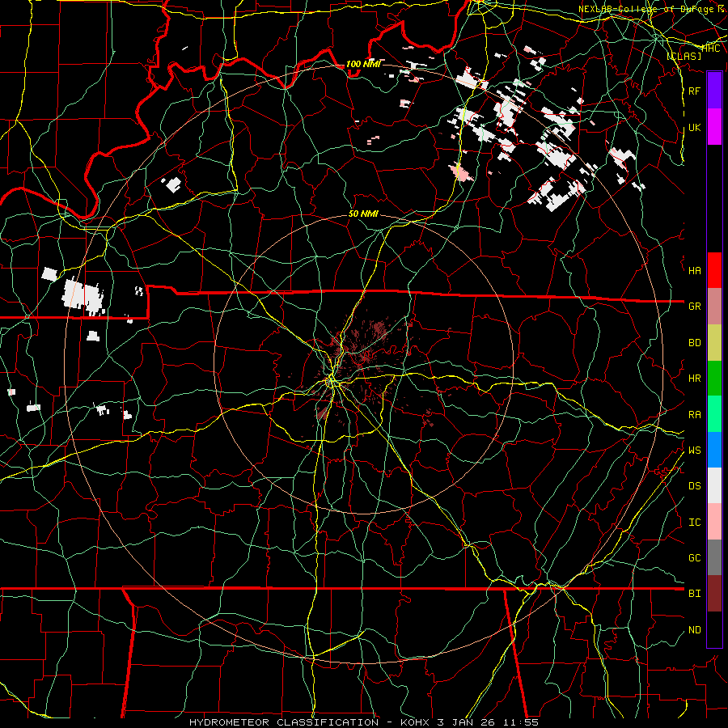
Task: Click the GR legend label
Action: click(694, 307)
